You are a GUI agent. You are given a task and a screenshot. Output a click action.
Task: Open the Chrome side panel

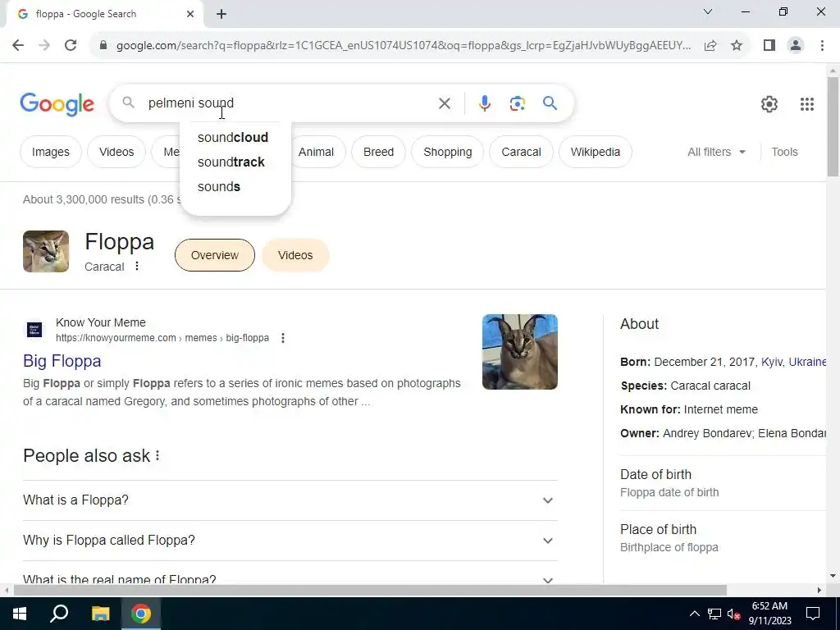769,46
